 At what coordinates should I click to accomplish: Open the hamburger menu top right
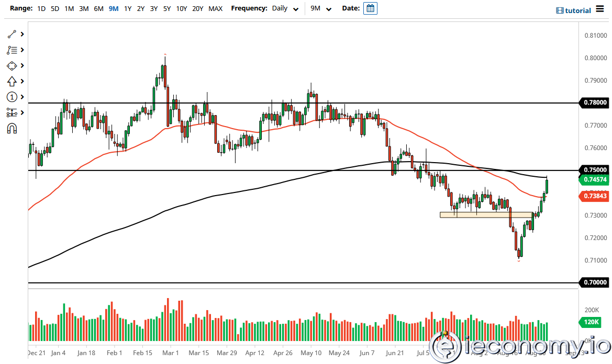(x=601, y=9)
